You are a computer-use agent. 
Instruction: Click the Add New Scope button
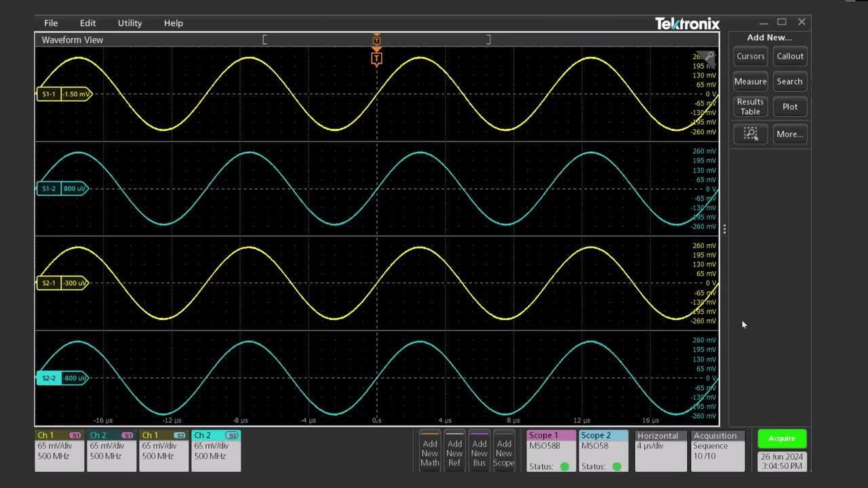click(504, 451)
